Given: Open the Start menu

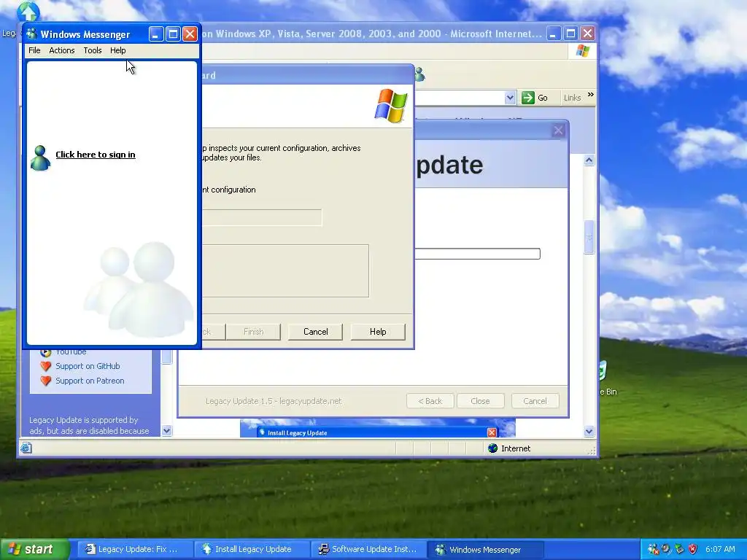Looking at the screenshot, I should 35,550.
